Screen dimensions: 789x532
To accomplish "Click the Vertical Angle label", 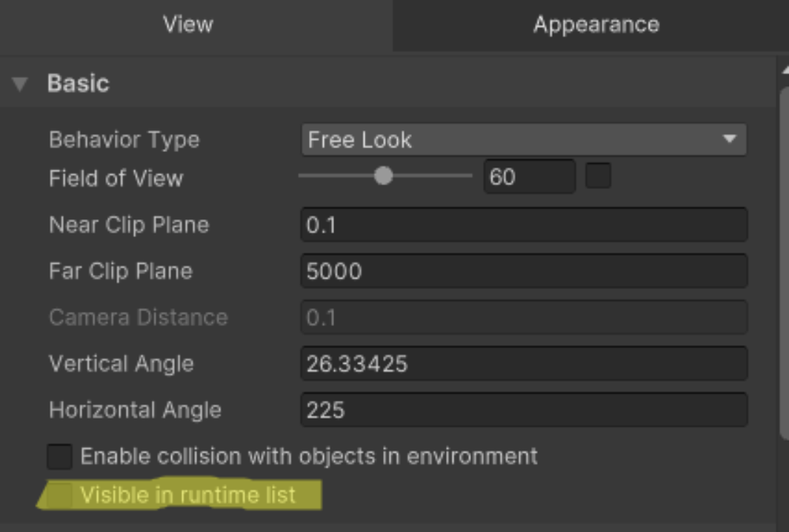I will 121,364.
